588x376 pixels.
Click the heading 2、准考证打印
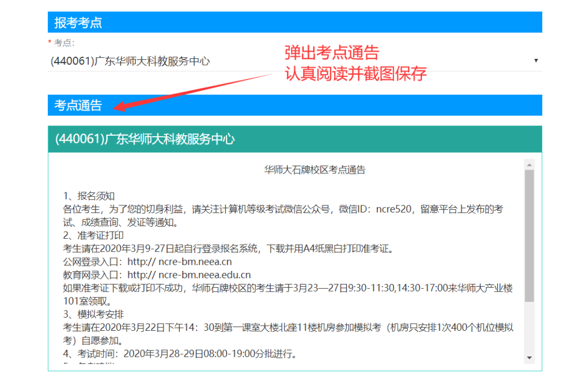(x=94, y=235)
